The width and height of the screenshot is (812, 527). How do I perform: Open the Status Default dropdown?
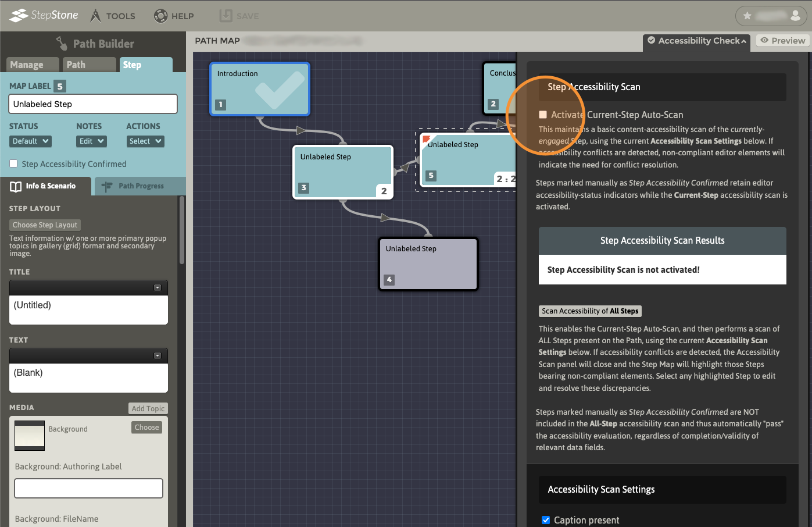tap(30, 141)
